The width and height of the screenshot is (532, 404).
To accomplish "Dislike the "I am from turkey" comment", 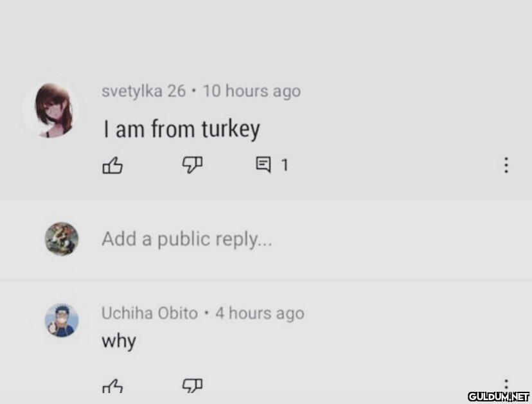I will click(192, 166).
